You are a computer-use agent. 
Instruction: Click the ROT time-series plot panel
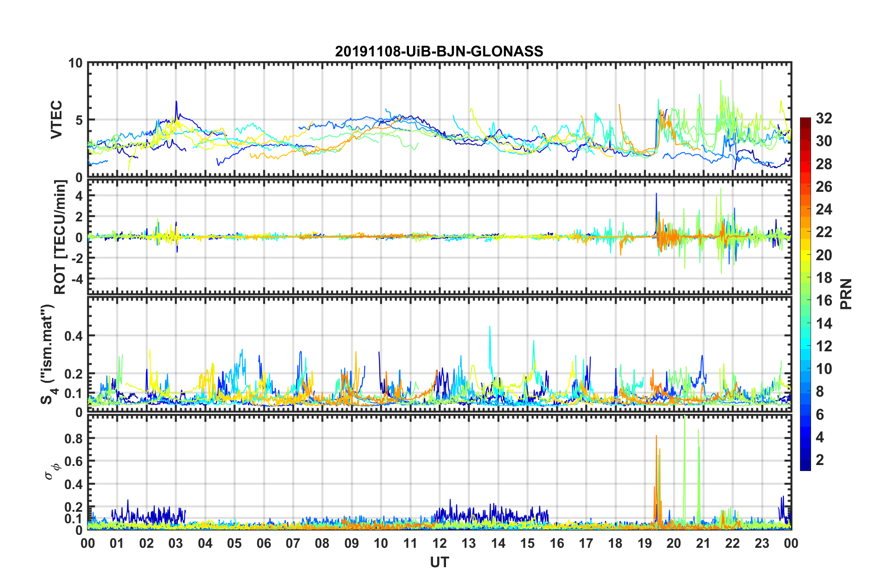[x=439, y=237]
